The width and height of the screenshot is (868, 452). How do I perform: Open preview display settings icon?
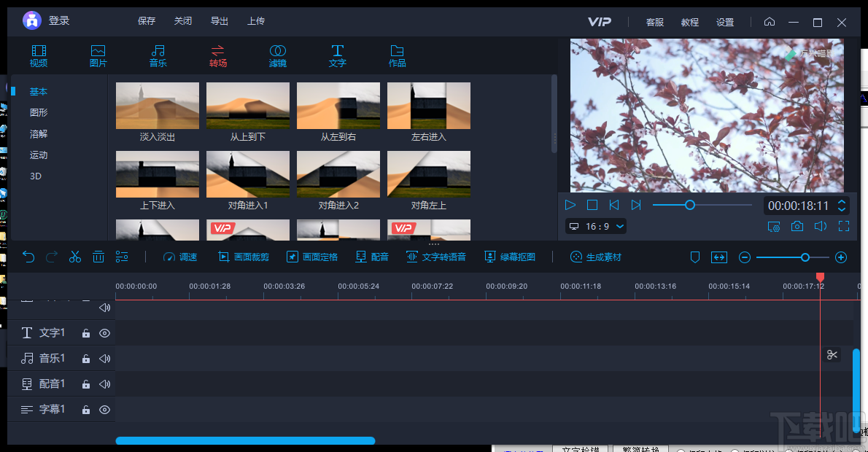pos(774,226)
